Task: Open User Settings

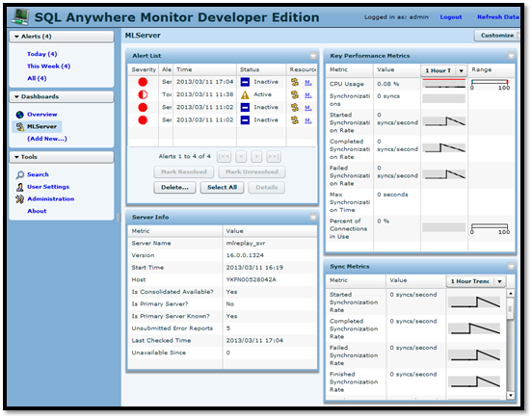Action: point(48,187)
